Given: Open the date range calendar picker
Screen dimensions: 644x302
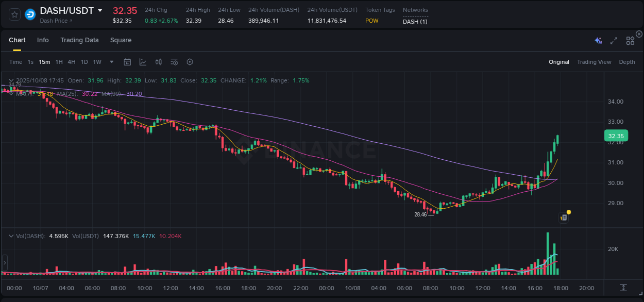Looking at the screenshot, I should coord(127,61).
